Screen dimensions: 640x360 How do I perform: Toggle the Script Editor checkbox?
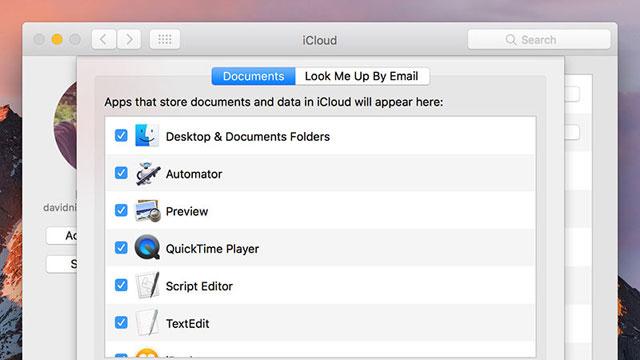pyautogui.click(x=121, y=285)
